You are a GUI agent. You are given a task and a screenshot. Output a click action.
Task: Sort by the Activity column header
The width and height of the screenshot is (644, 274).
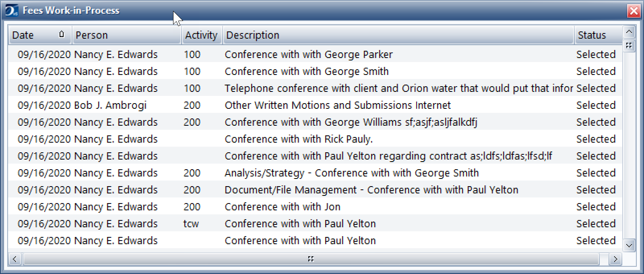click(x=202, y=35)
